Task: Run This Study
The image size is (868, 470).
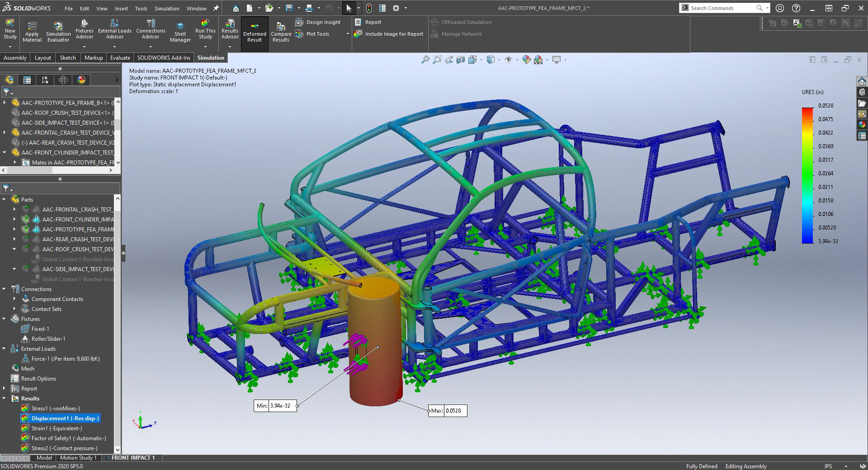Action: [205, 30]
